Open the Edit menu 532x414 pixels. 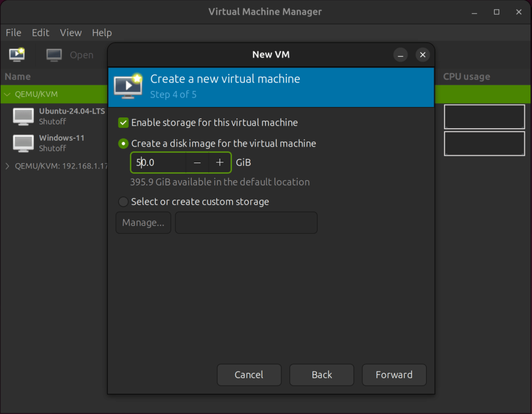[x=41, y=33]
